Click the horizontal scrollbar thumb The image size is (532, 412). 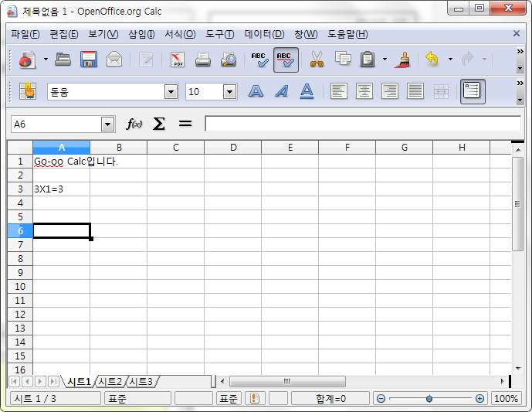pyautogui.click(x=287, y=381)
